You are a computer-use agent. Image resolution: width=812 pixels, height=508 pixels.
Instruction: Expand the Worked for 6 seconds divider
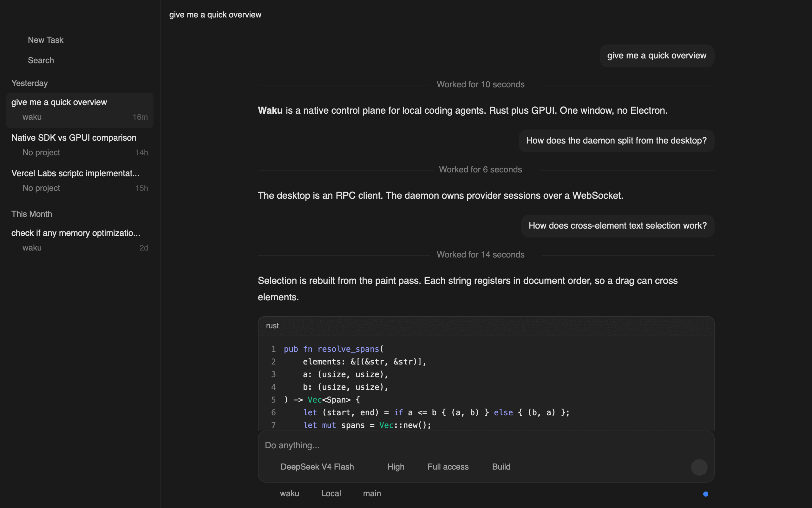(x=481, y=169)
